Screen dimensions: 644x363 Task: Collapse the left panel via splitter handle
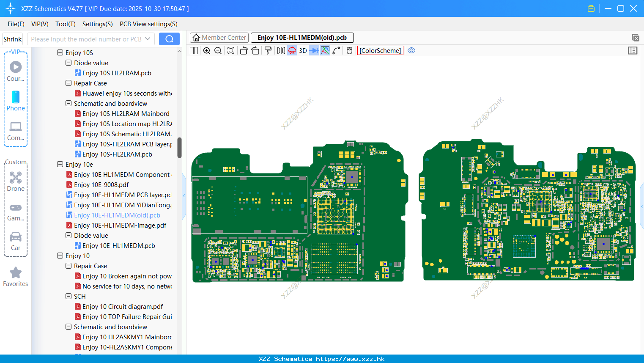184,196
